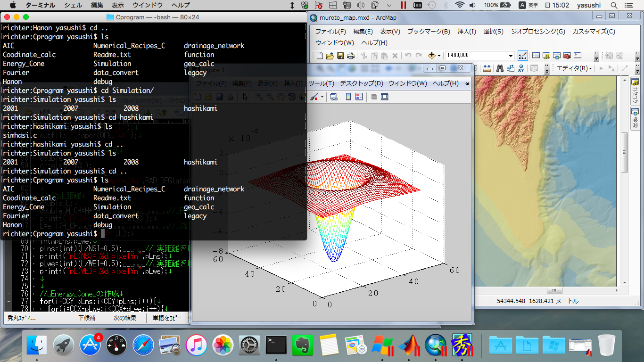Click the 下候補 button in the Hidemaru bar
The height and width of the screenshot is (362, 644).
pyautogui.click(x=87, y=318)
